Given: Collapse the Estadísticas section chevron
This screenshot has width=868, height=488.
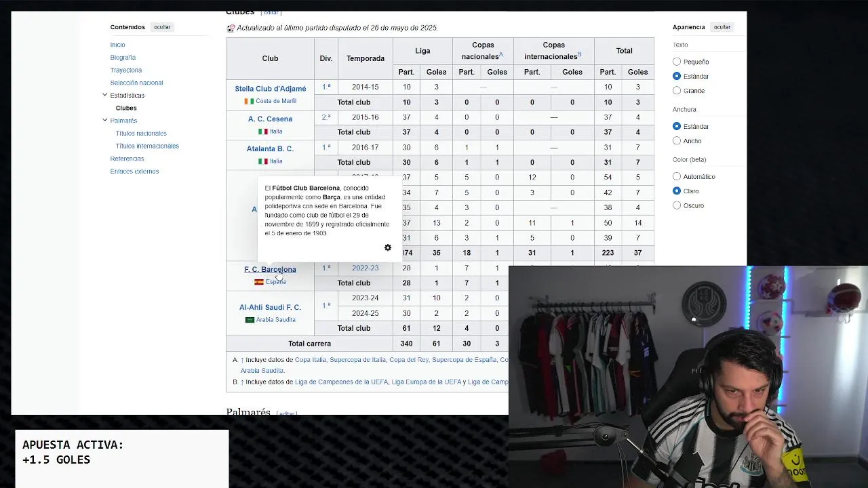Looking at the screenshot, I should pyautogui.click(x=104, y=95).
